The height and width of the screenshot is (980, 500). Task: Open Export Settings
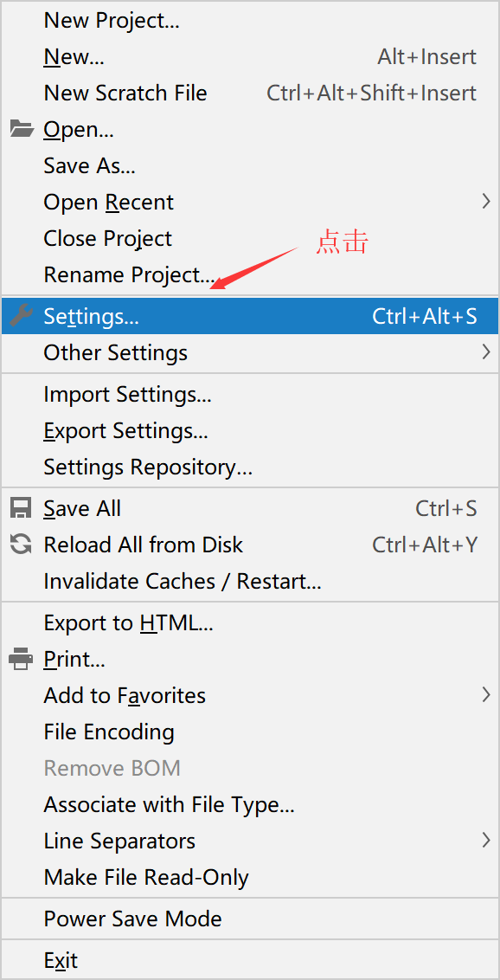point(127,430)
